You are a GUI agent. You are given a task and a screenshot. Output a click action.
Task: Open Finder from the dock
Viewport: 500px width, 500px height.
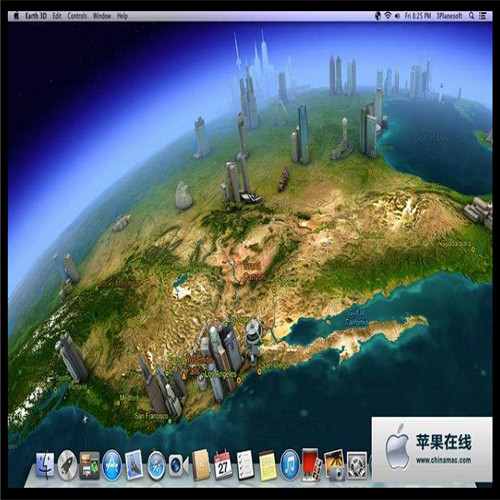coord(45,465)
